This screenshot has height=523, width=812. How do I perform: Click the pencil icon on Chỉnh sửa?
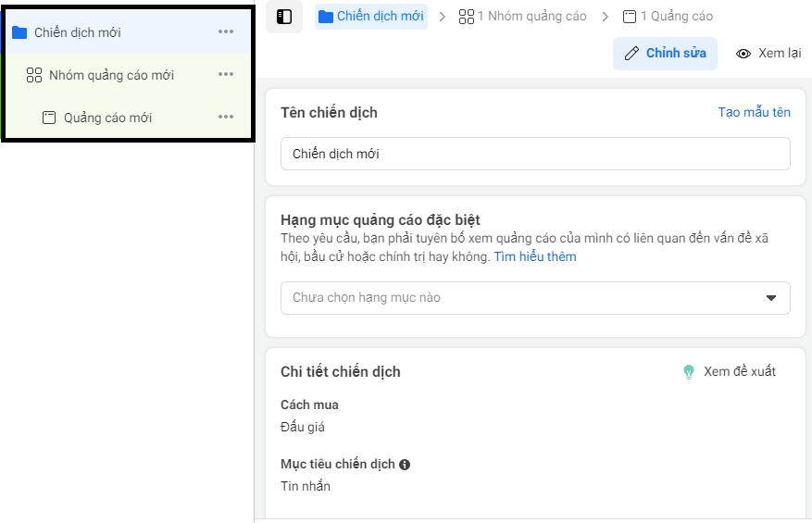631,54
